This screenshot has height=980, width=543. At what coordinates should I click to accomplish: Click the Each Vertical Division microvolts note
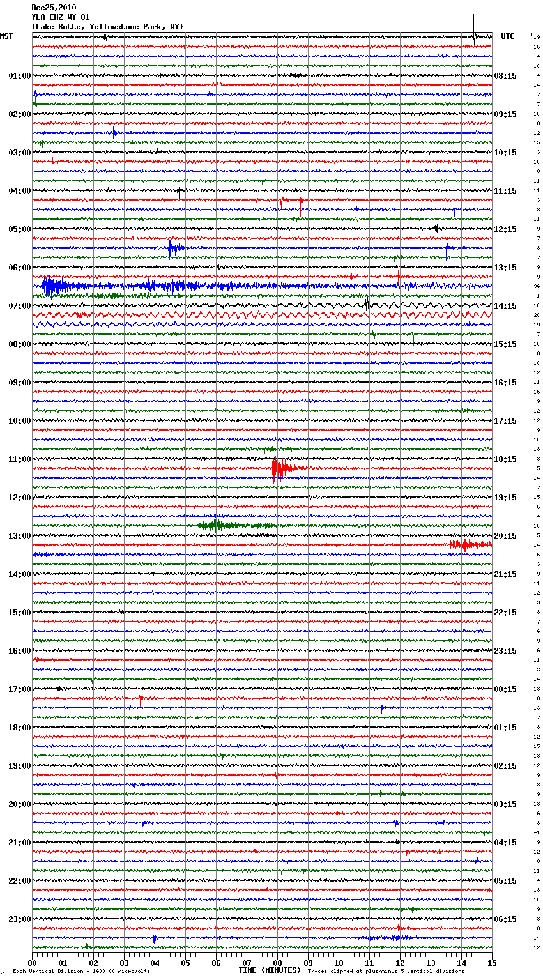81,972
